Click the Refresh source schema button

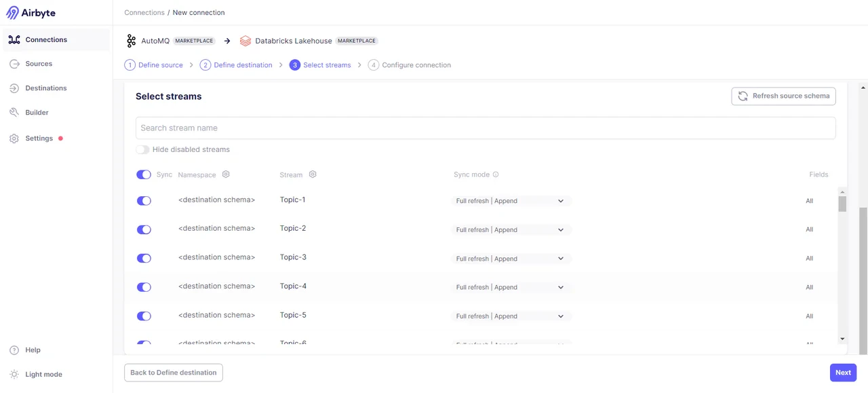(783, 96)
